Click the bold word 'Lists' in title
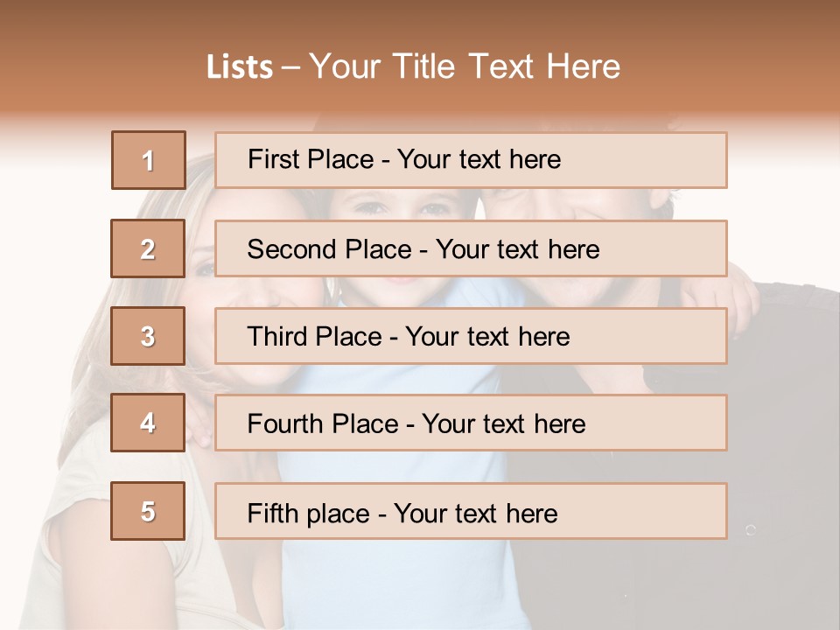The height and width of the screenshot is (630, 840). coord(240,67)
